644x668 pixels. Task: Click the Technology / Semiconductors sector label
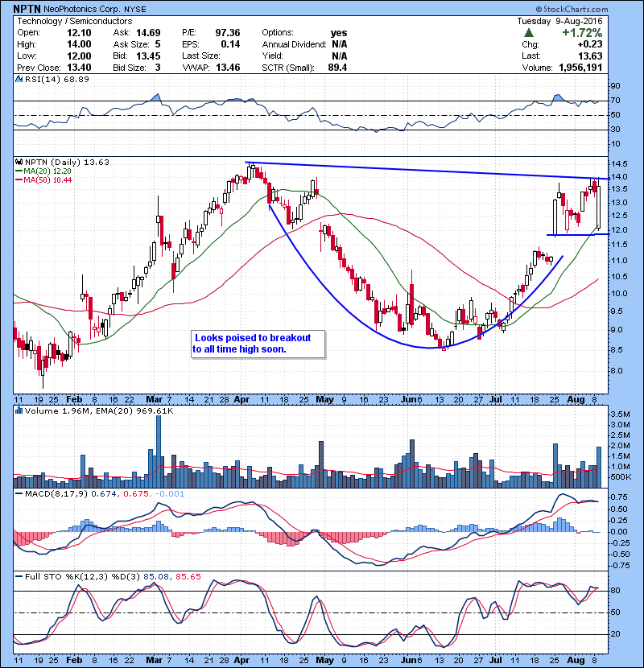(x=75, y=21)
